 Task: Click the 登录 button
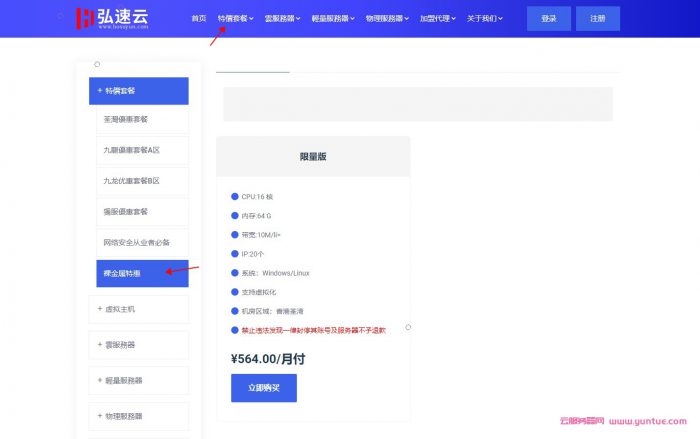pos(549,18)
